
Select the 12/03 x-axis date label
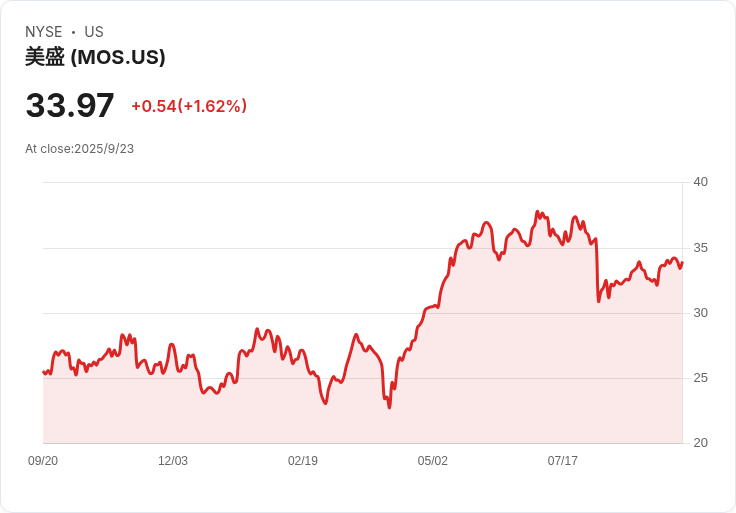pyautogui.click(x=173, y=461)
